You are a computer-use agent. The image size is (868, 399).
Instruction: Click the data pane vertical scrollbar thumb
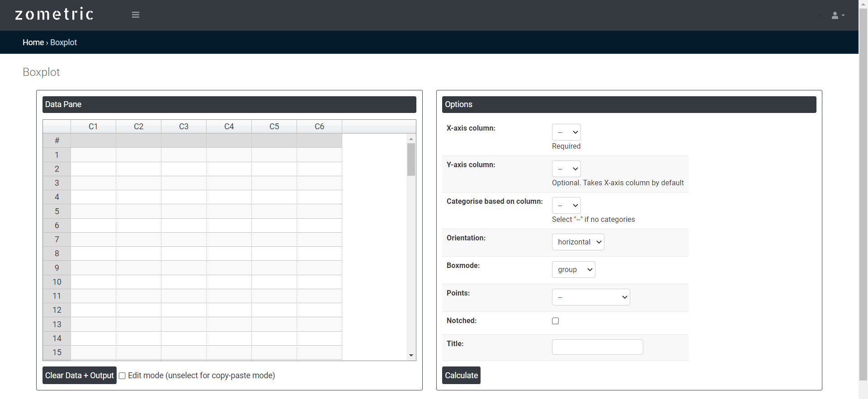click(x=411, y=160)
